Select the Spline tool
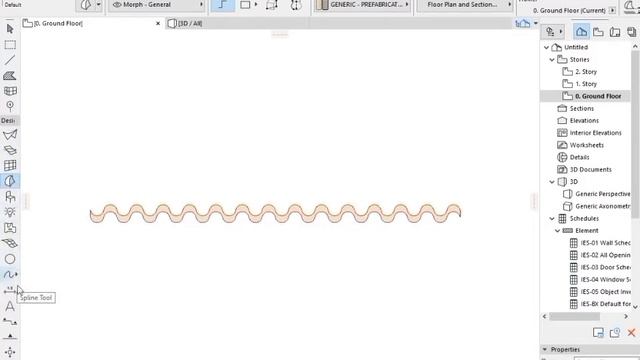The width and height of the screenshot is (640, 360). 9,275
